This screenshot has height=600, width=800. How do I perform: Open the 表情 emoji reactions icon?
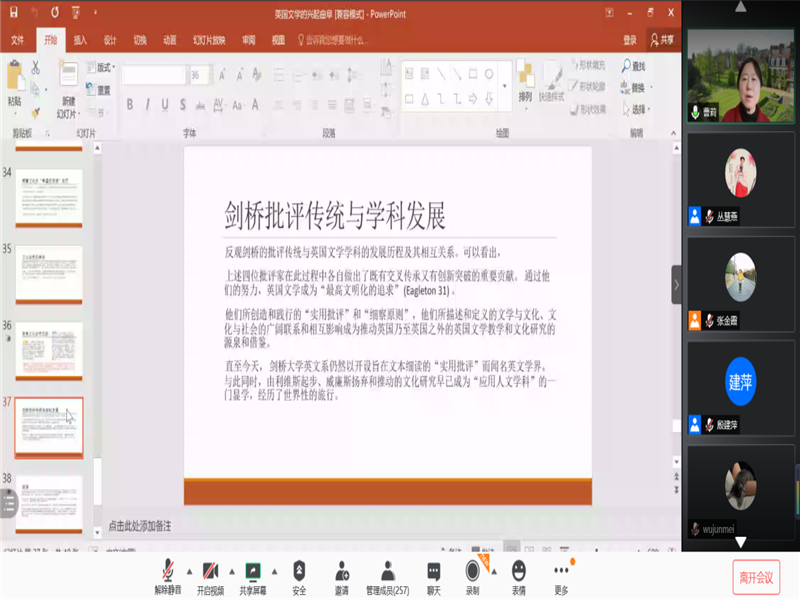(519, 572)
